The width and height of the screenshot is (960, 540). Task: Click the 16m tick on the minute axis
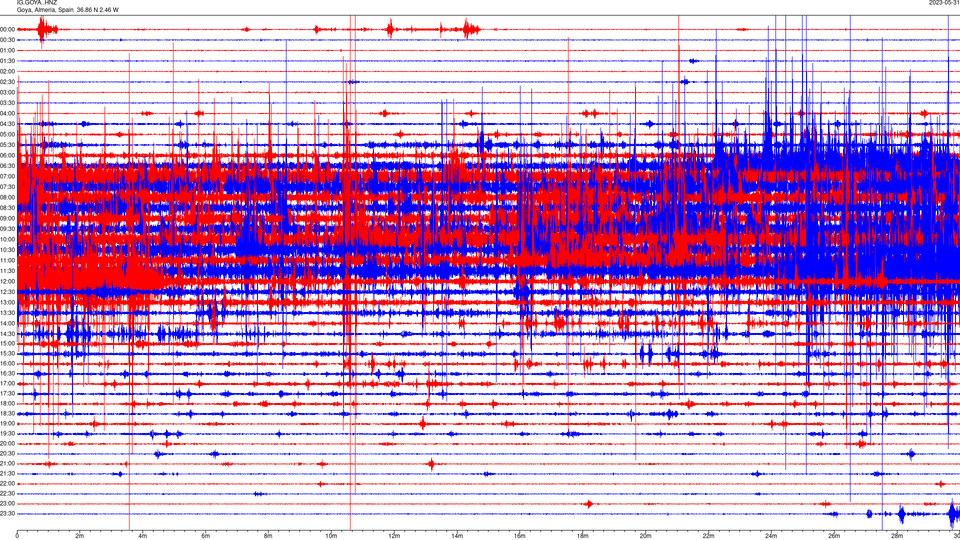coord(520,536)
